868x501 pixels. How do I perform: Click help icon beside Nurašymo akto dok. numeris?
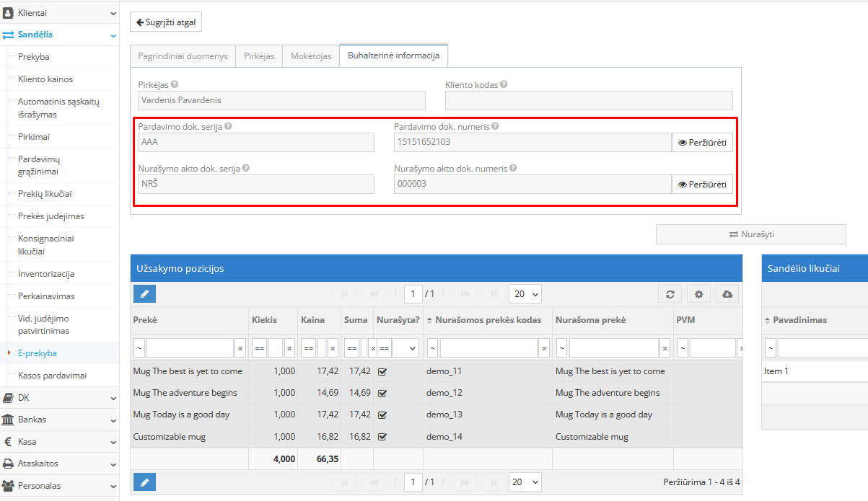(x=513, y=168)
